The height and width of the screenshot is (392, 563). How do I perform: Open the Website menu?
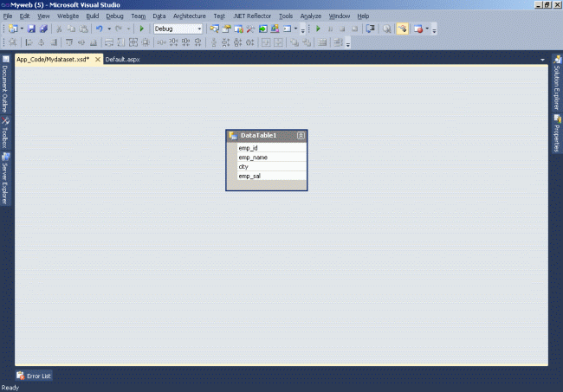pos(68,16)
